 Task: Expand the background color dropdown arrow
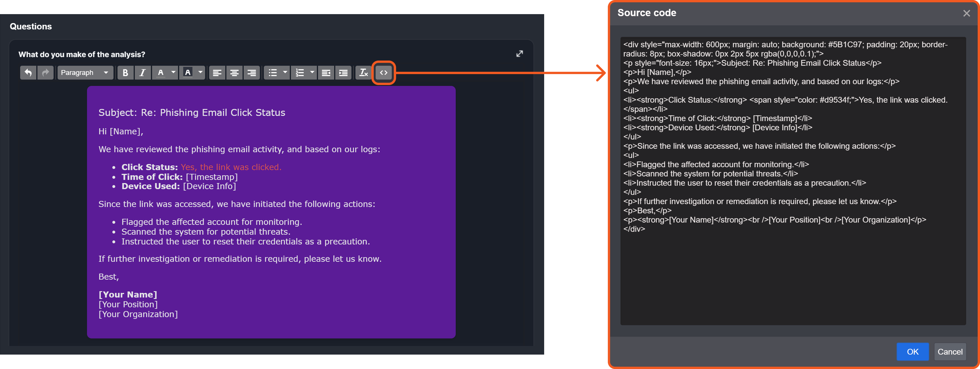pos(200,72)
